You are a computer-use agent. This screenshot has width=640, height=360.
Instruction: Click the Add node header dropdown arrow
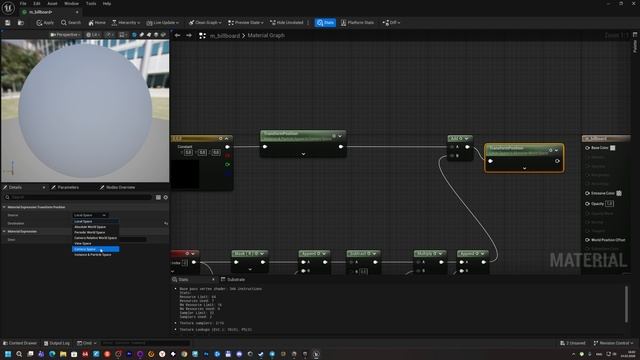click(x=467, y=139)
